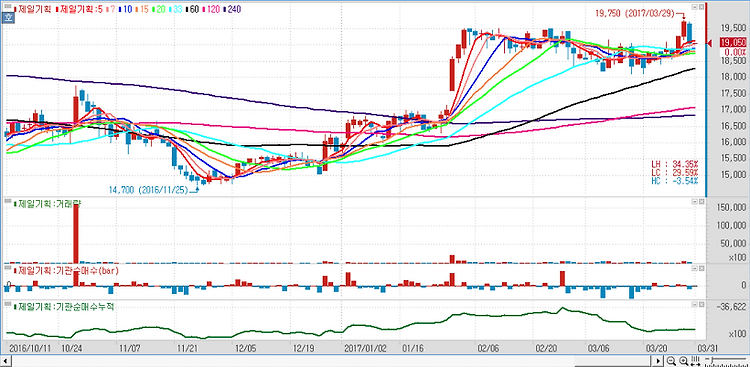
Task: Click the 제일기획:기관순매수(bar) indicator label
Action: [66, 270]
